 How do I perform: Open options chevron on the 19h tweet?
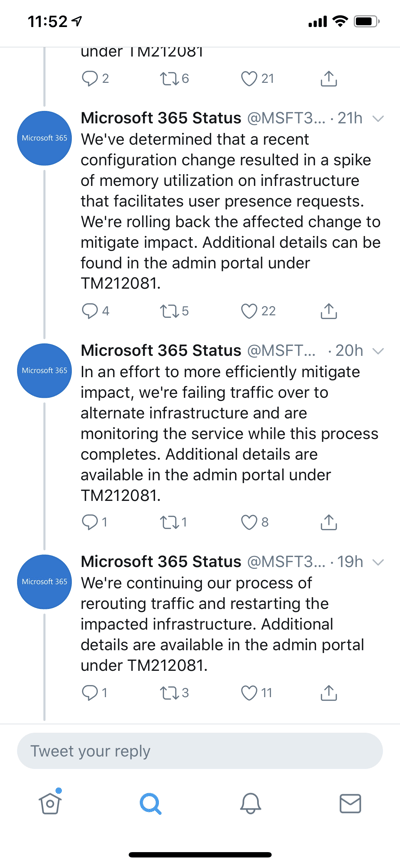[x=378, y=562]
